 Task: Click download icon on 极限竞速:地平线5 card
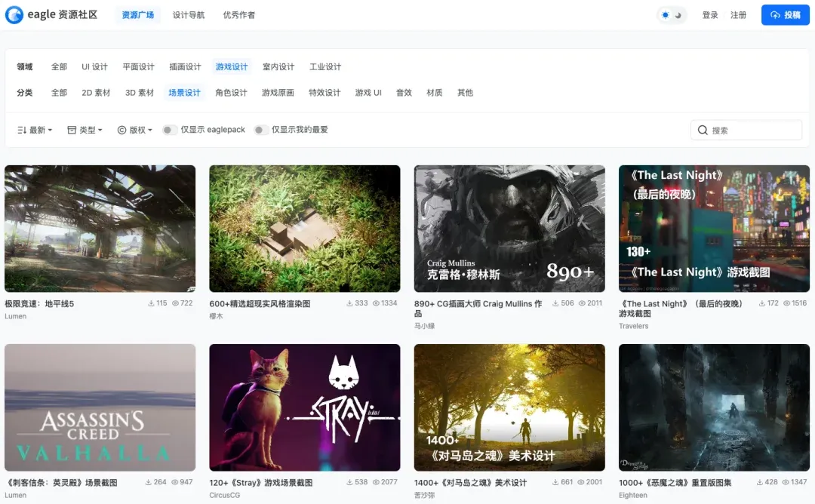tap(151, 303)
